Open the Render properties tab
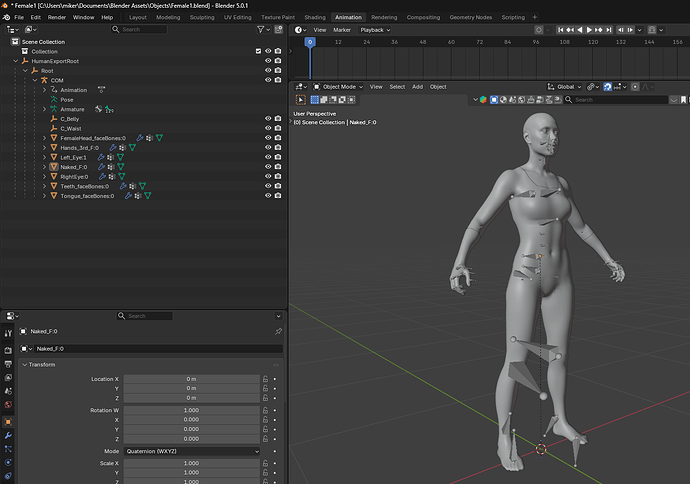The height and width of the screenshot is (484, 690). pos(8,350)
